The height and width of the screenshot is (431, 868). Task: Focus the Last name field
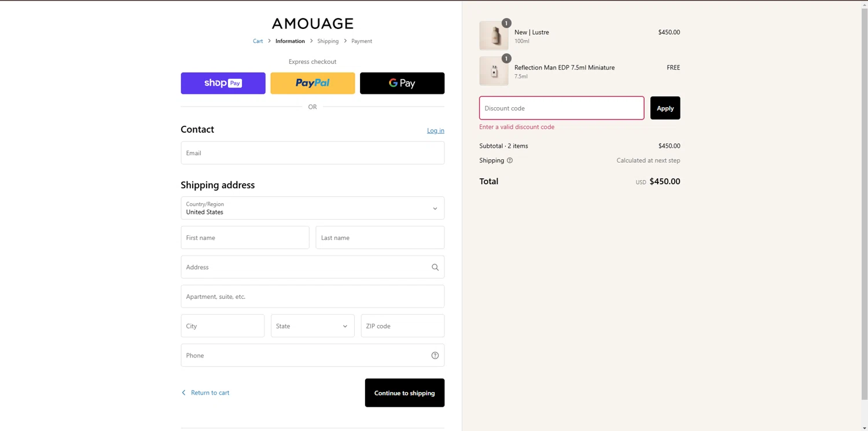380,238
